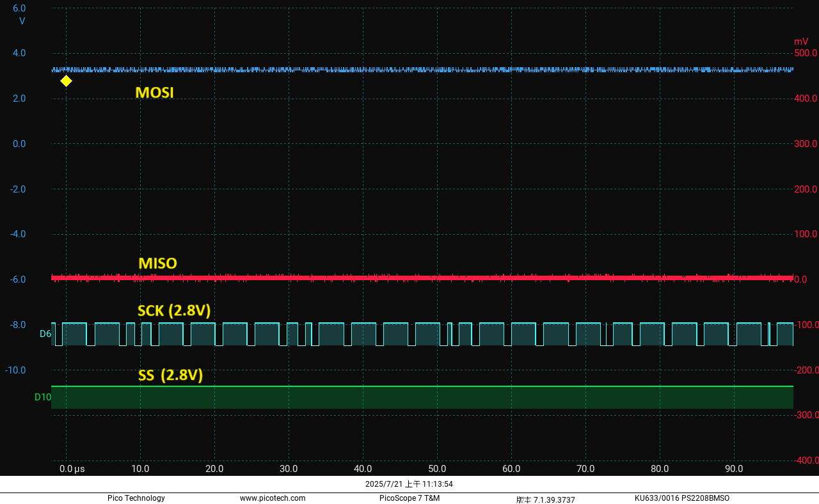Click the red 500.0 mV axis value
The image size is (819, 504).
tap(806, 53)
